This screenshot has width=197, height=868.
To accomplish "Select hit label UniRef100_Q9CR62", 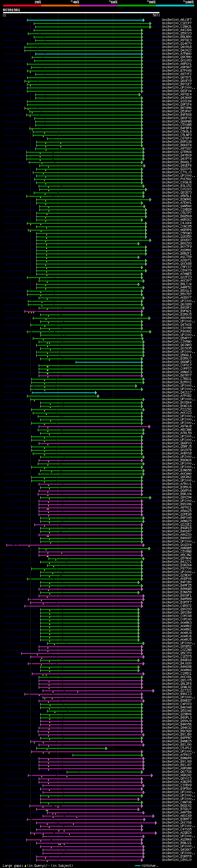I will click(x=177, y=477).
